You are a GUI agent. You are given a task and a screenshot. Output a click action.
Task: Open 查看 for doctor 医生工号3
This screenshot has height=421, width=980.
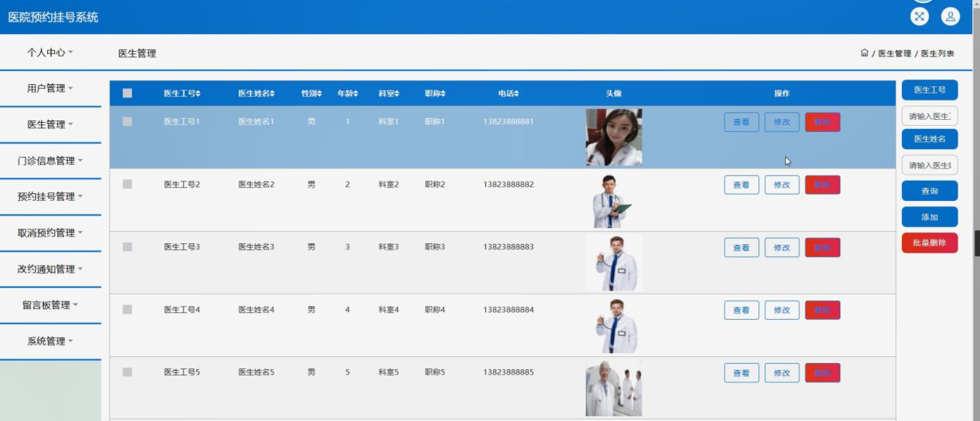(x=741, y=247)
